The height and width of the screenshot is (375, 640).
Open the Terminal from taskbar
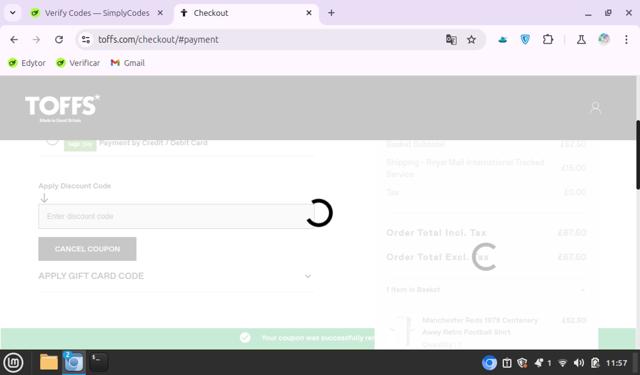98,362
